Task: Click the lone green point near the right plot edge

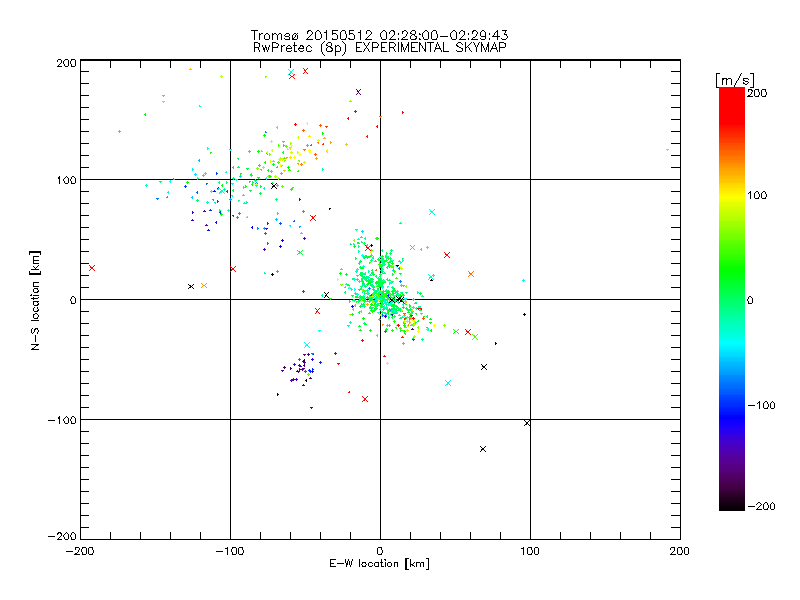Action: click(667, 150)
